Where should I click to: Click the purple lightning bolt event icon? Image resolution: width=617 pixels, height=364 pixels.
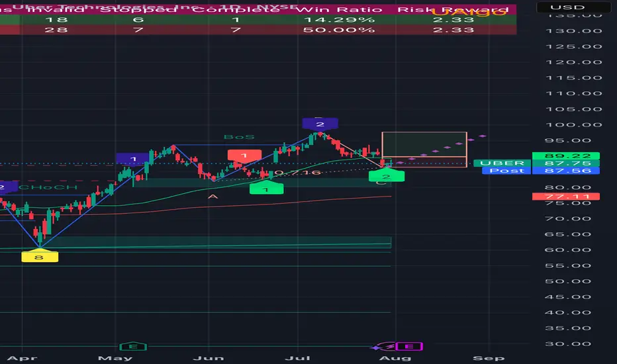coord(390,346)
